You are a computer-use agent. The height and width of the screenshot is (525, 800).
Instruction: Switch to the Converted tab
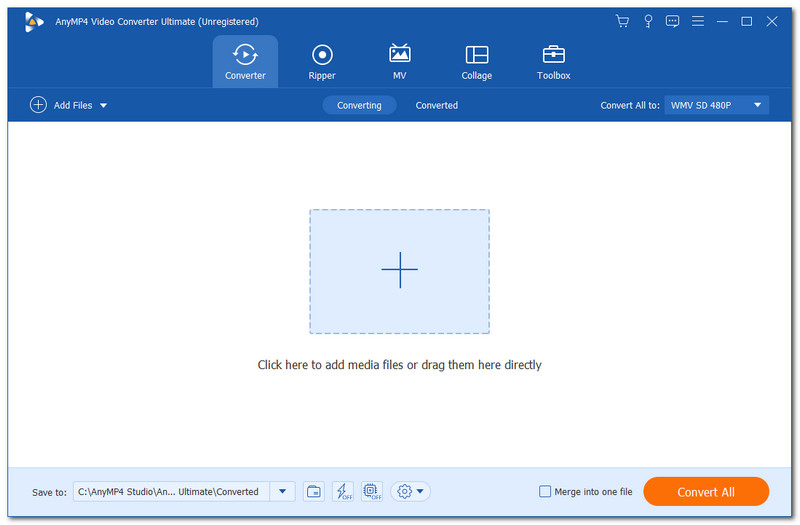(437, 105)
